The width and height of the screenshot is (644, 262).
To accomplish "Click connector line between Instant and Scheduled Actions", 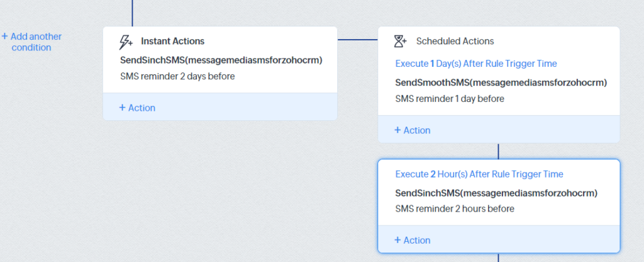I will pyautogui.click(x=357, y=40).
